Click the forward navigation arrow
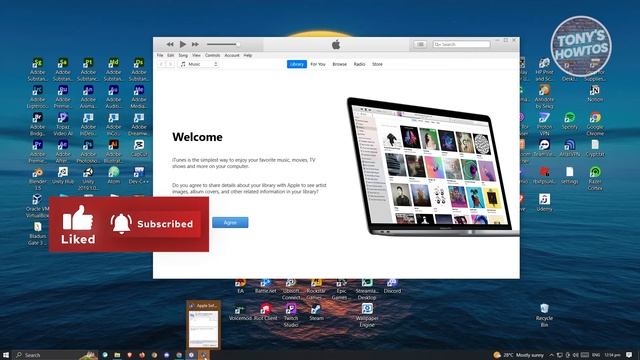Screen dimensions: 640x360 click(171, 64)
